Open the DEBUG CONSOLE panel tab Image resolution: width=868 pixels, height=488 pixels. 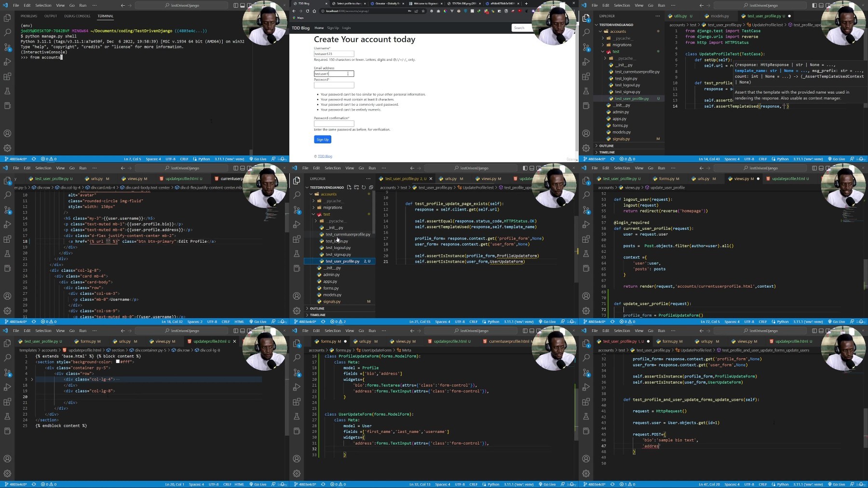pos(77,16)
